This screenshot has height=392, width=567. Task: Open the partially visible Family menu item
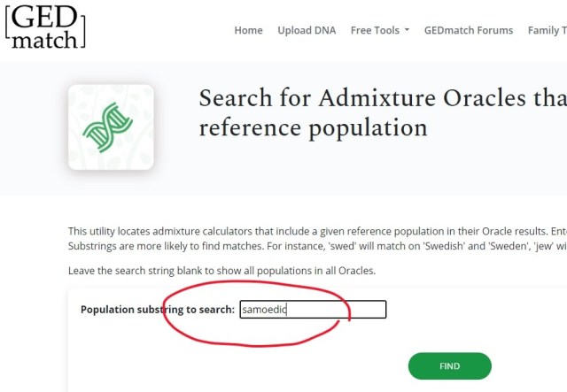pyautogui.click(x=546, y=30)
